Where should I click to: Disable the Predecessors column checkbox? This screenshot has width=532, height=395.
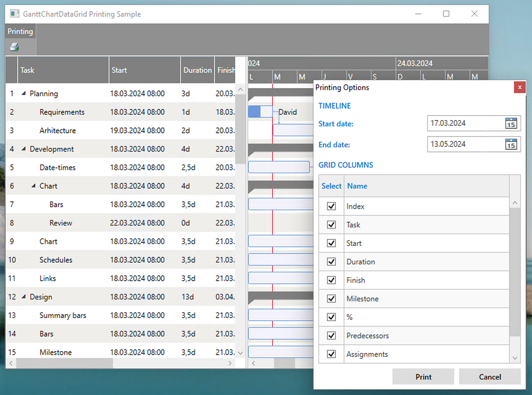[x=331, y=335]
